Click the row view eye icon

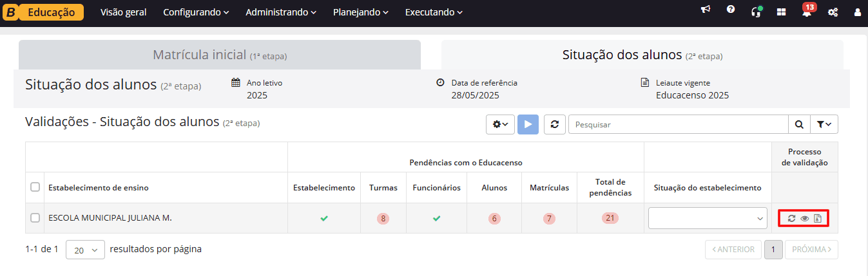(x=804, y=219)
